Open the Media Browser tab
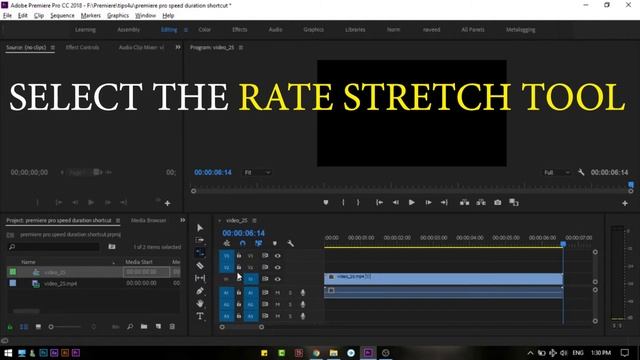This screenshot has width=640, height=360. (149, 220)
